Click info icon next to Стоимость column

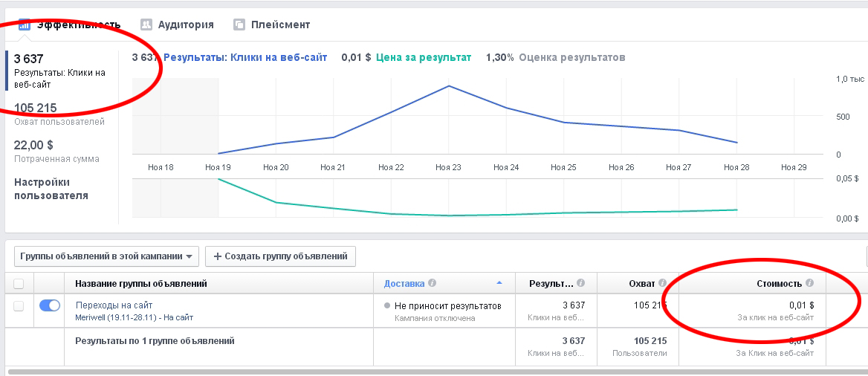tap(809, 284)
